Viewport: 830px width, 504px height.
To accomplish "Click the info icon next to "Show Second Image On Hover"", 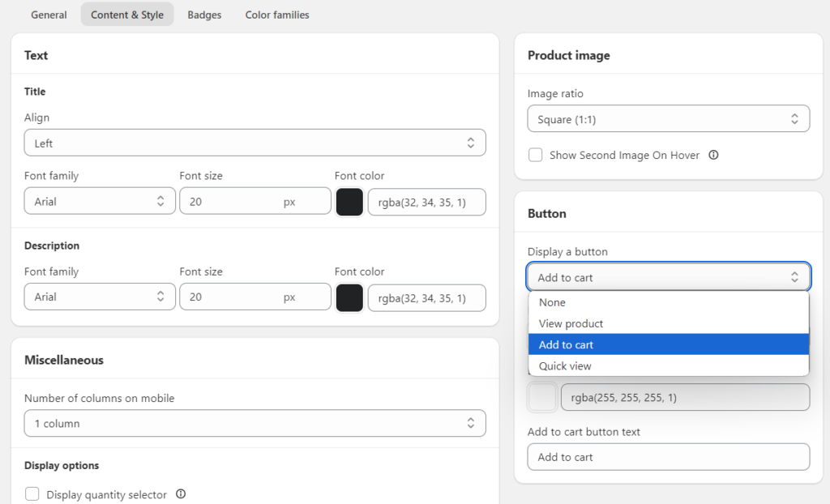I will pyautogui.click(x=712, y=155).
